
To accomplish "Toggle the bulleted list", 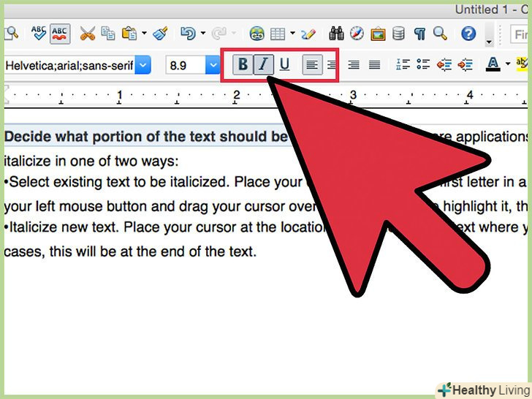I will point(423,64).
